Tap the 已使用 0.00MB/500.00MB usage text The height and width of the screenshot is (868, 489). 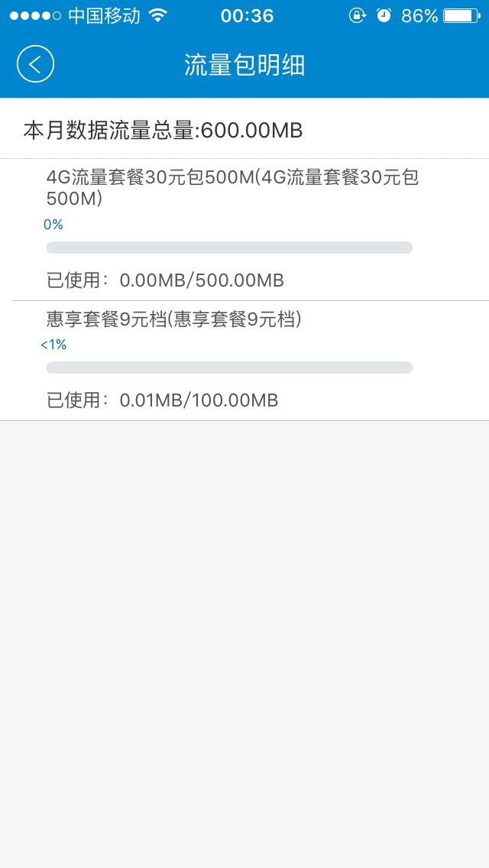tap(166, 280)
